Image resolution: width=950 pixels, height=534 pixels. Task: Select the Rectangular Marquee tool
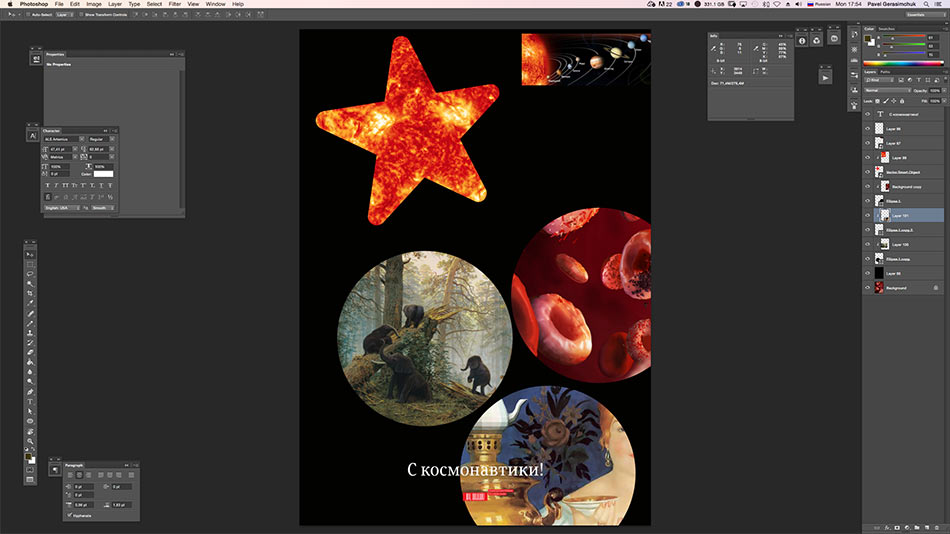(30, 265)
